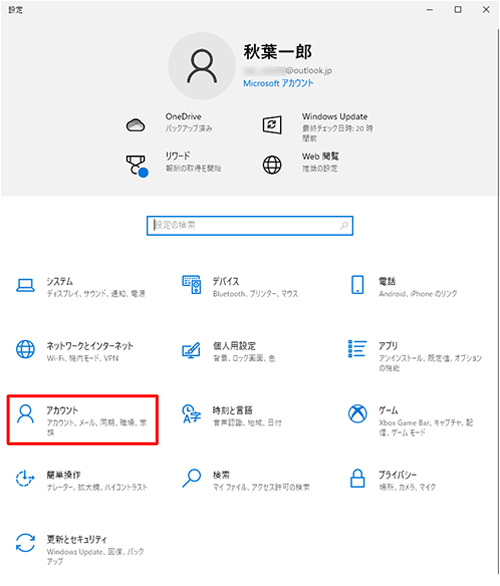500x586 pixels.
Task: Click the search magnifier in settings search box
Action: pyautogui.click(x=344, y=225)
